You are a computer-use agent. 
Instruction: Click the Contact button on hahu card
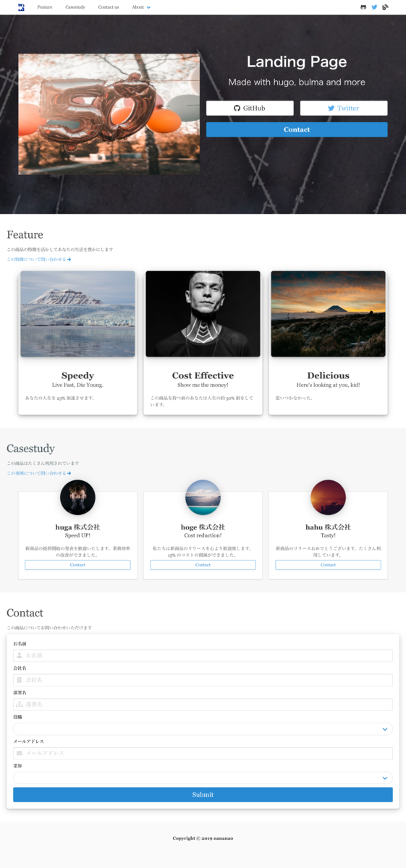[x=328, y=565]
